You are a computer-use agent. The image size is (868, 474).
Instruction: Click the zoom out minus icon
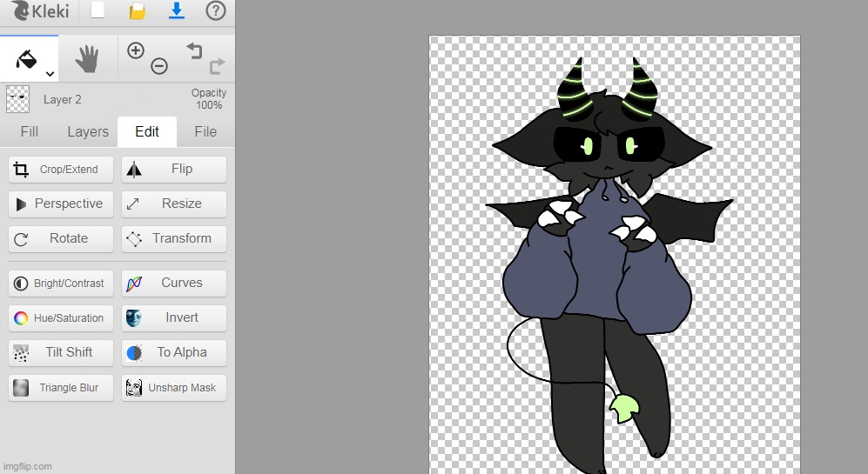158,66
